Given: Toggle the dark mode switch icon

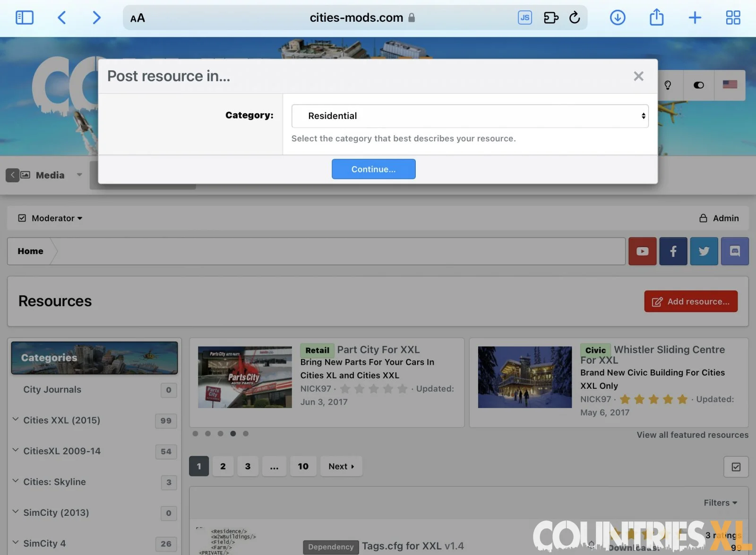Looking at the screenshot, I should 698,85.
